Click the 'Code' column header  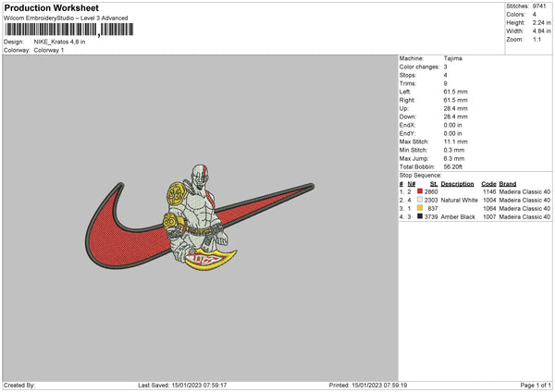pos(488,184)
